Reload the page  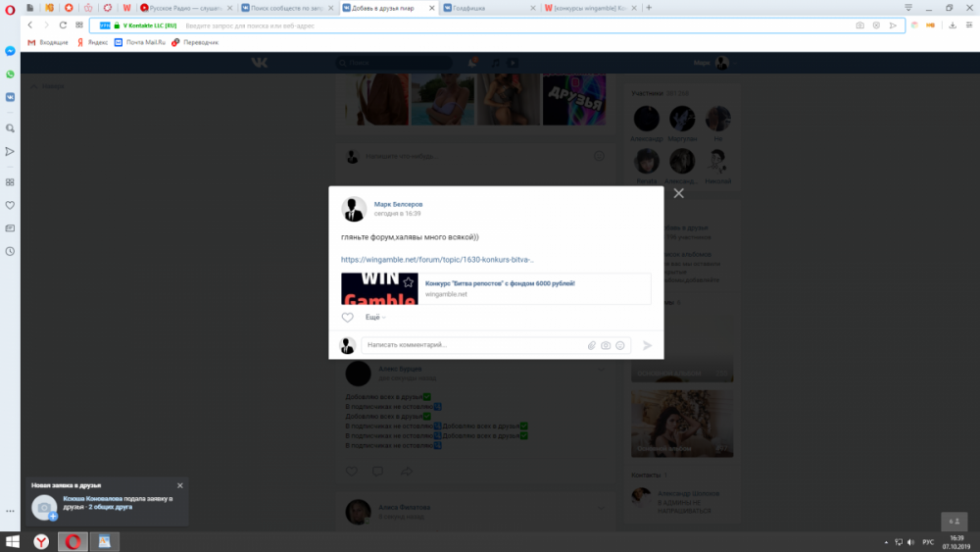63,25
